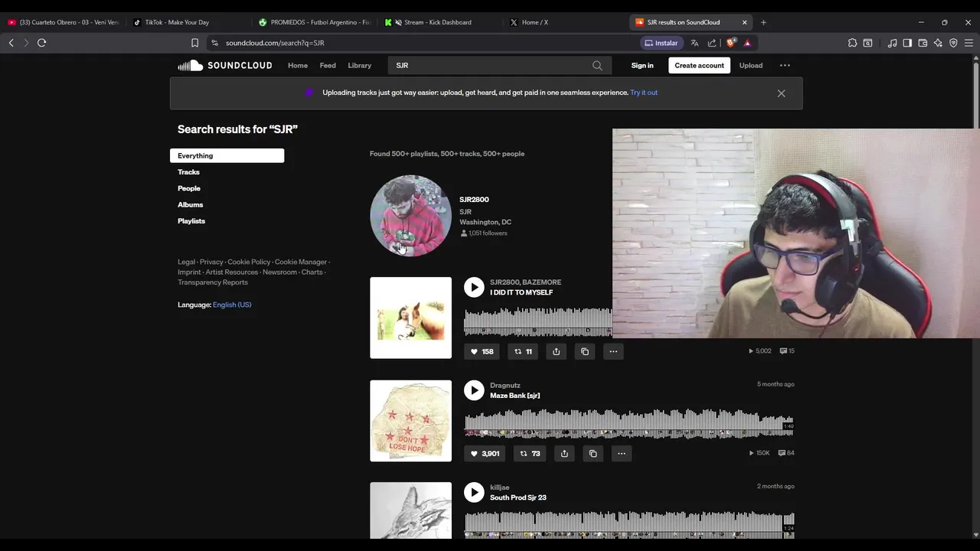Viewport: 980px width, 551px height.
Task: Click Try it out link in banner
Action: point(644,93)
